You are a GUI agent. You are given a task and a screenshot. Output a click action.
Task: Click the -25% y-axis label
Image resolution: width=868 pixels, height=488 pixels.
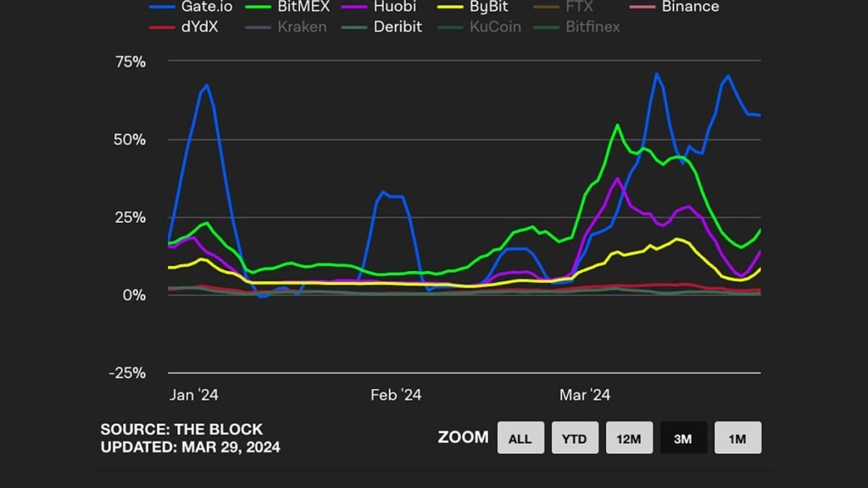click(127, 373)
